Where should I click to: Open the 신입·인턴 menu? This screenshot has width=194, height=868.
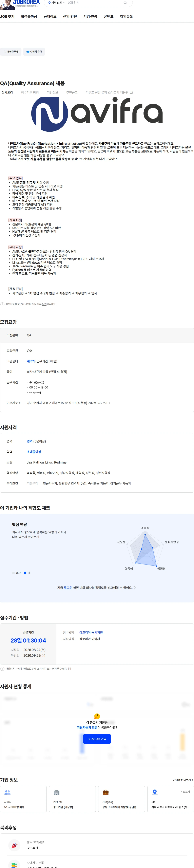pos(70,17)
